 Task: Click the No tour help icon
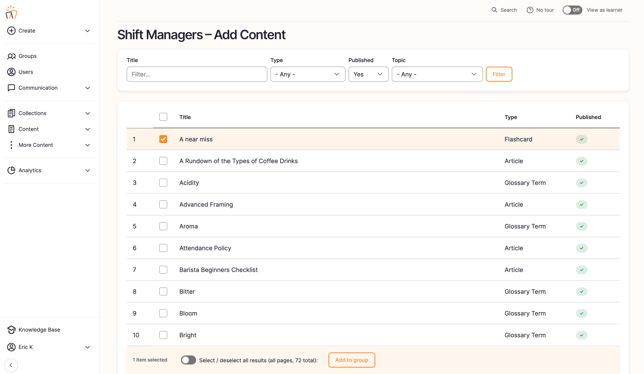(530, 10)
